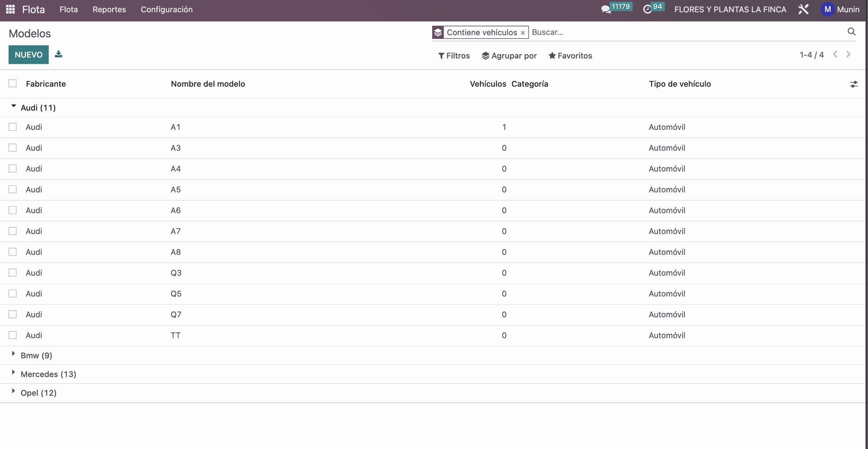Click the search magnifier icon

[851, 32]
